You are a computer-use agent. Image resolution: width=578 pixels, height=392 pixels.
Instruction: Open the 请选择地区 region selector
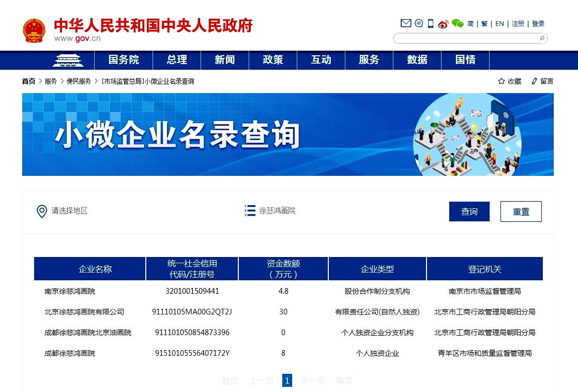pos(70,210)
